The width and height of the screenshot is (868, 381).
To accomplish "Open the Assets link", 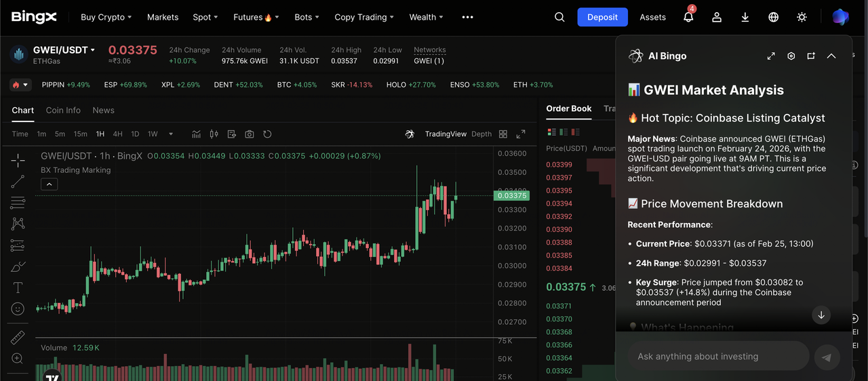I will (x=652, y=17).
